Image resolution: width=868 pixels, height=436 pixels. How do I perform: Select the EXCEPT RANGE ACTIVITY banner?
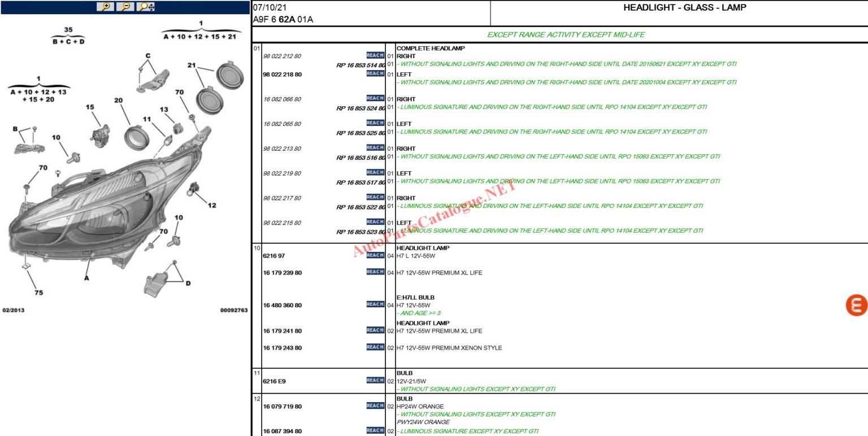568,34
